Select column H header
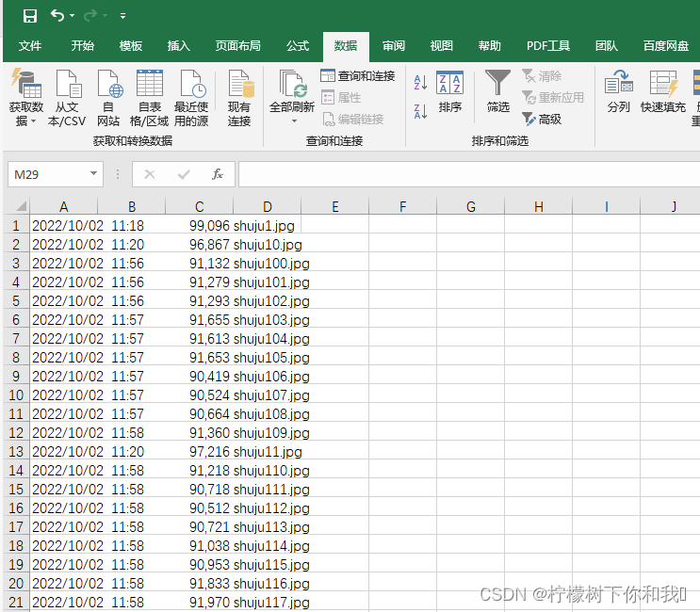The height and width of the screenshot is (612, 700). tap(539, 206)
